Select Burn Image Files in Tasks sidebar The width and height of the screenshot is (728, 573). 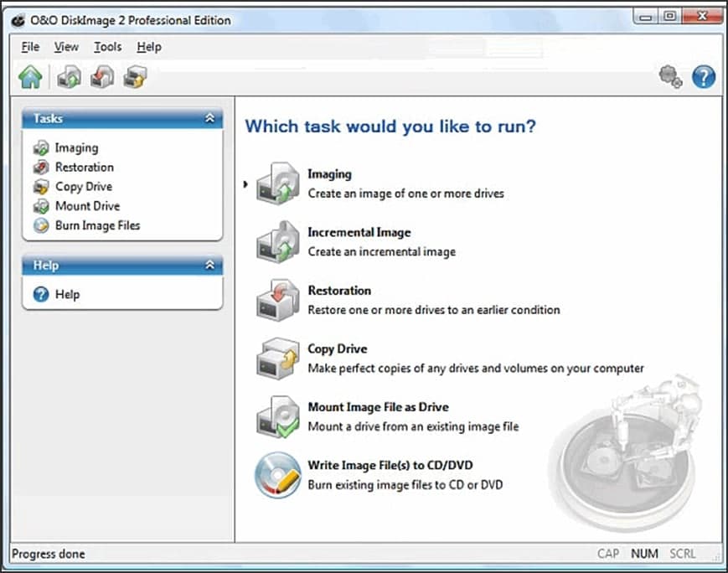[x=97, y=225]
